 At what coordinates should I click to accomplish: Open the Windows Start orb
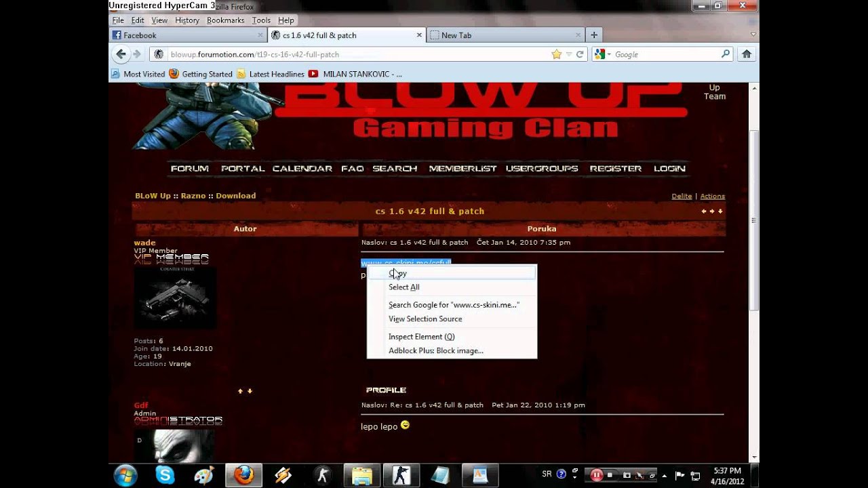tap(125, 475)
